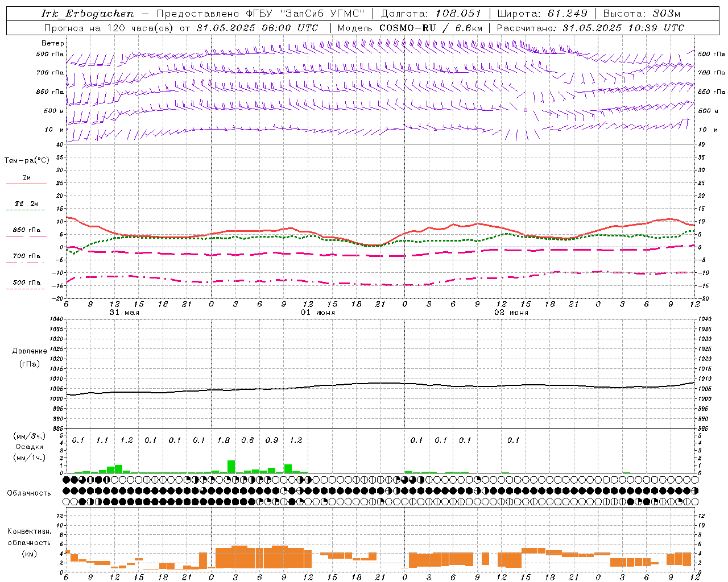Click the 31 мая date label
This screenshot has height=582, width=728.
pos(124,313)
